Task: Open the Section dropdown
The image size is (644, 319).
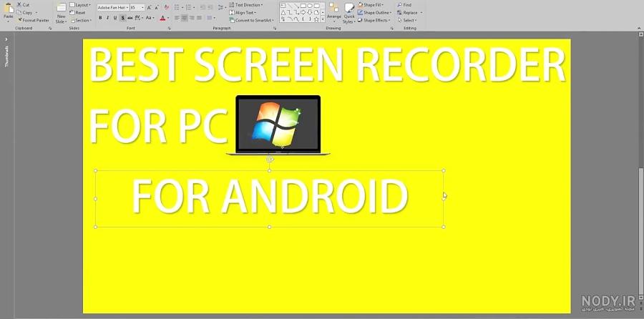Action: [x=81, y=20]
